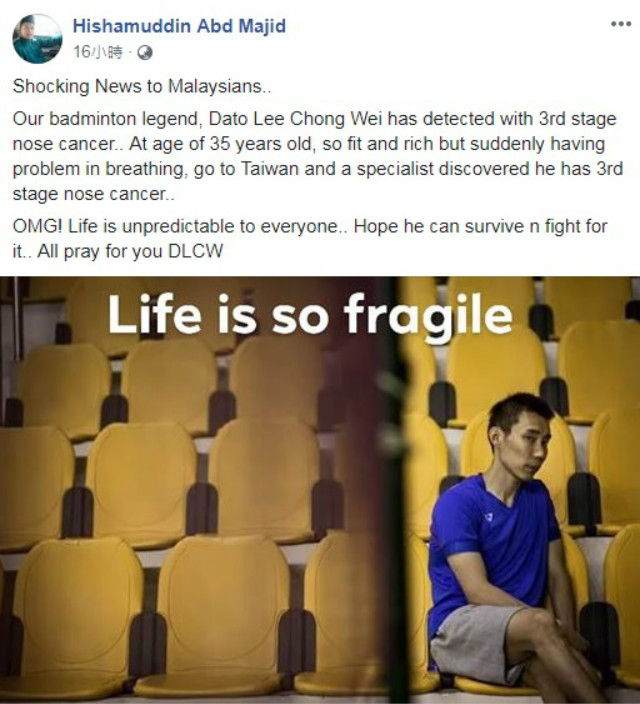The image size is (640, 704).
Task: Click the 'Our badminton legend' paragraph
Action: click(x=318, y=156)
